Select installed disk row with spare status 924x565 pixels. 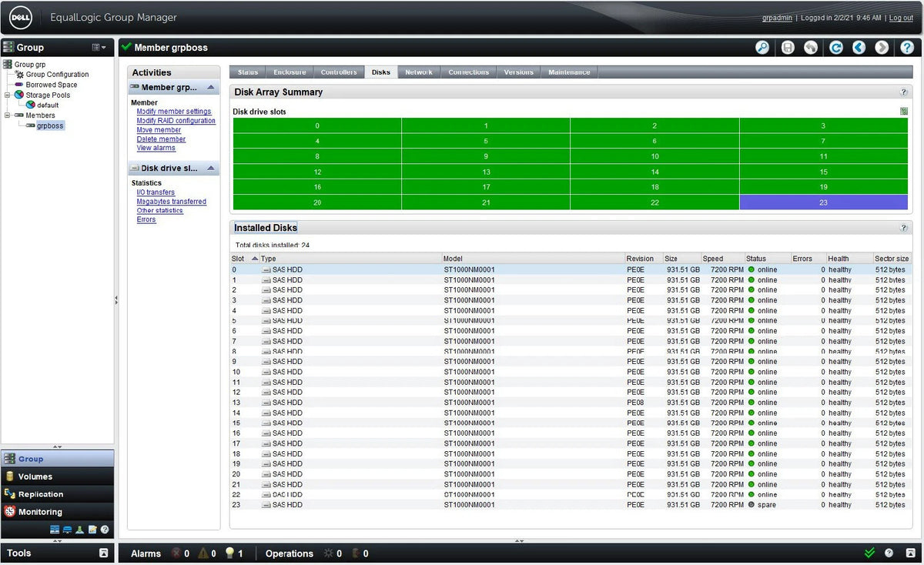click(570, 505)
